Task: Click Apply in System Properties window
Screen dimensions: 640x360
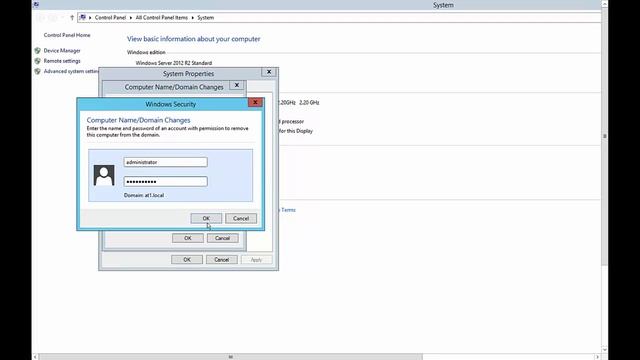Action: (256, 260)
